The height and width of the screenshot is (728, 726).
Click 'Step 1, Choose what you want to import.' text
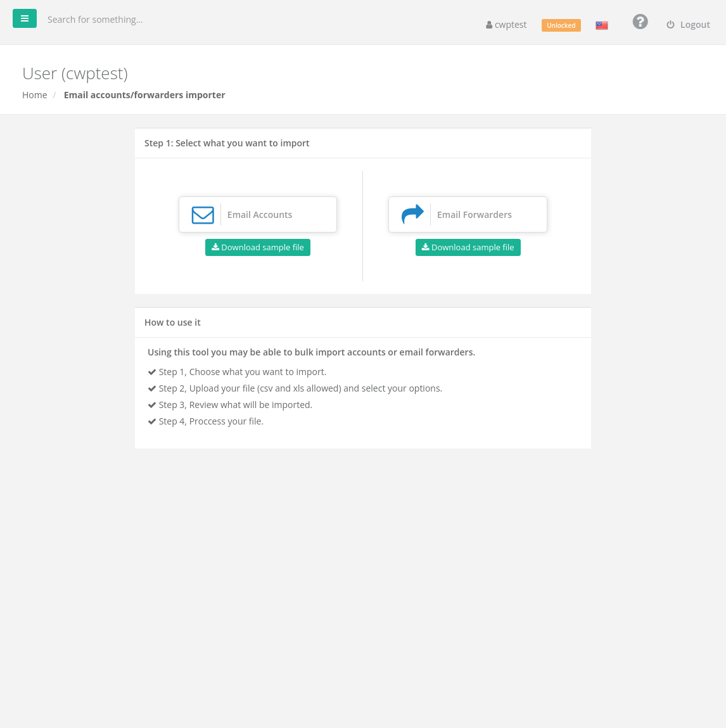click(x=242, y=372)
